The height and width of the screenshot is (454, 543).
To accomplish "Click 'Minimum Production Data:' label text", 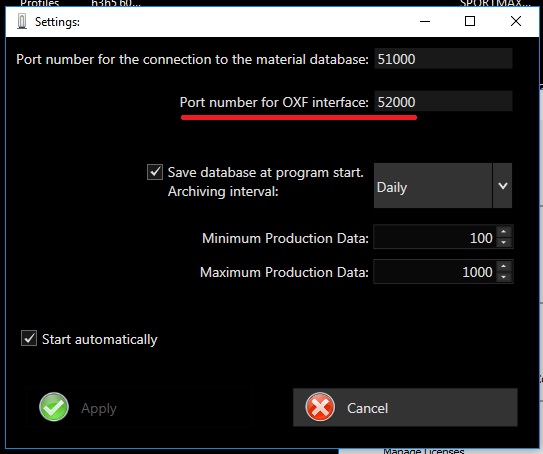I will tap(285, 238).
